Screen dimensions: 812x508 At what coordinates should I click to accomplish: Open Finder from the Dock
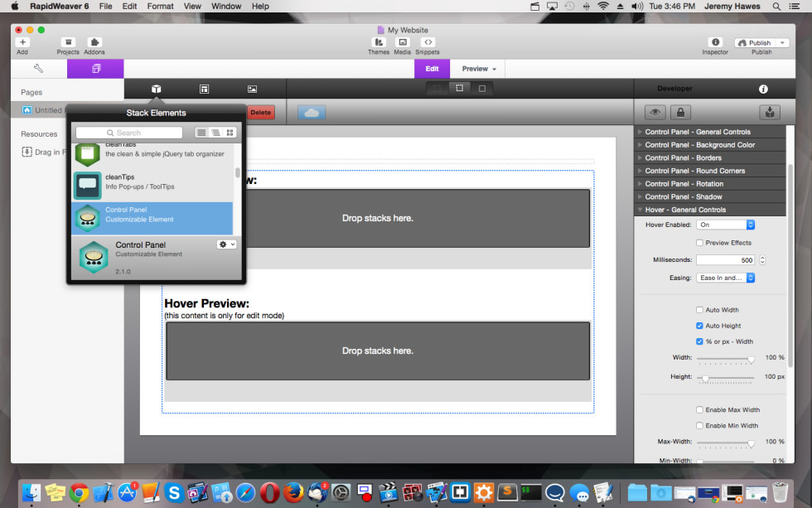click(31, 492)
